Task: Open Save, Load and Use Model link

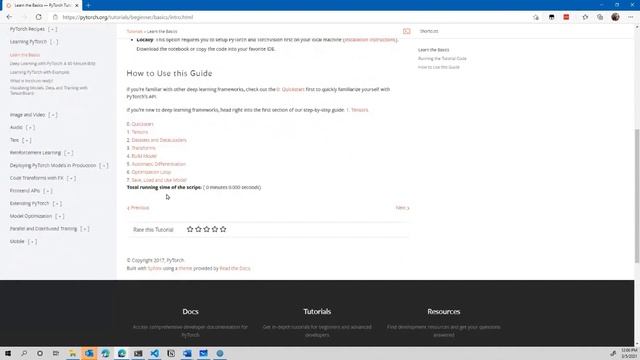Action: (x=159, y=180)
